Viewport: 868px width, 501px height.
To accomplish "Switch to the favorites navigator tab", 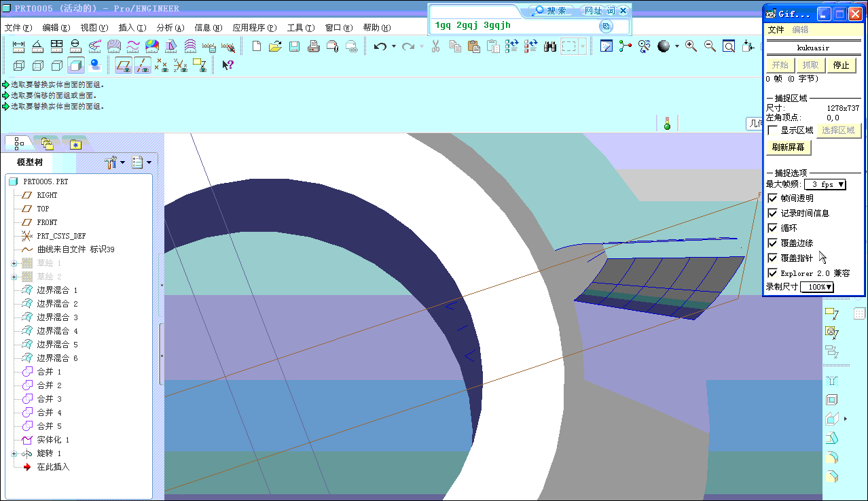I will point(75,143).
